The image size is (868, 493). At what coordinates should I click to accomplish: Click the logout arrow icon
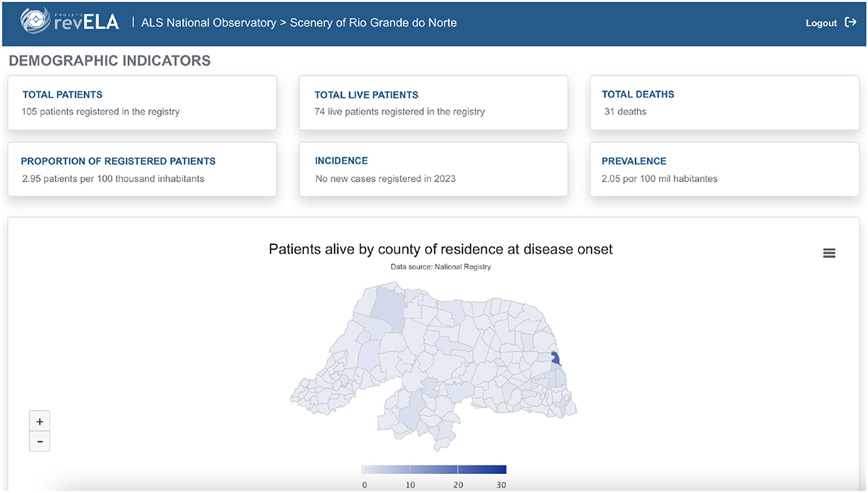(x=850, y=22)
